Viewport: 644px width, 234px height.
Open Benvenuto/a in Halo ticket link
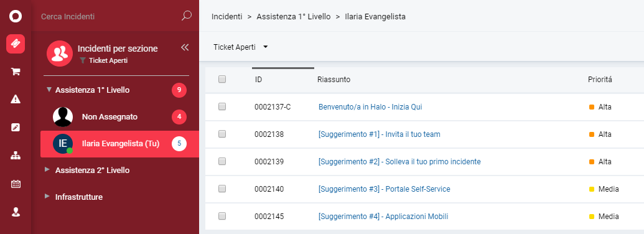[x=370, y=107]
